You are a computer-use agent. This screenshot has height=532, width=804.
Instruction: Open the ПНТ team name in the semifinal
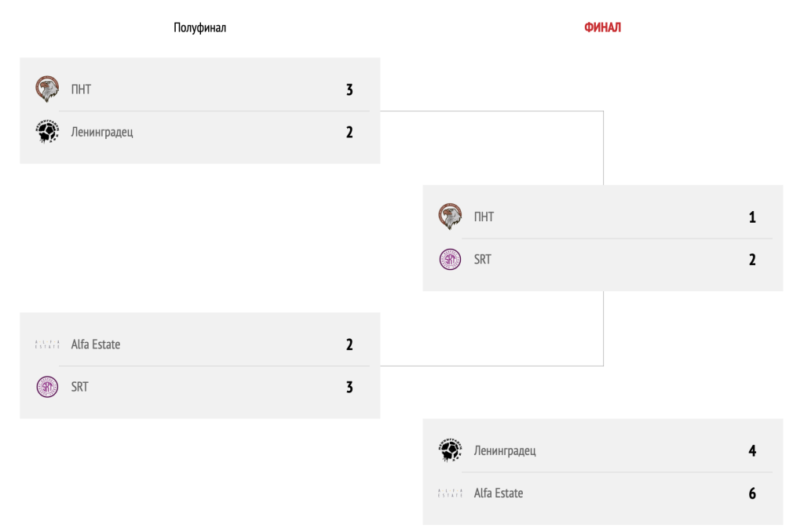pyautogui.click(x=81, y=89)
